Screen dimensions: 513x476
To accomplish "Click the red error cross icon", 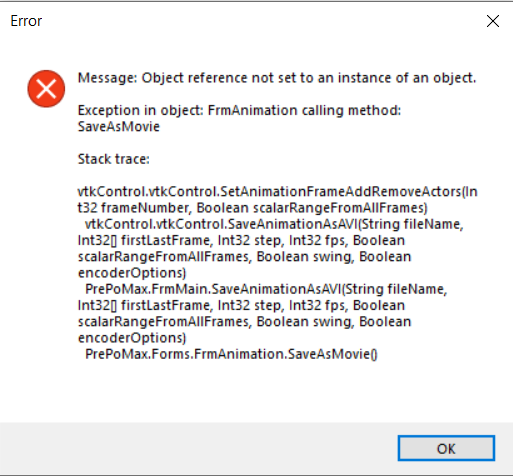I will (x=46, y=89).
